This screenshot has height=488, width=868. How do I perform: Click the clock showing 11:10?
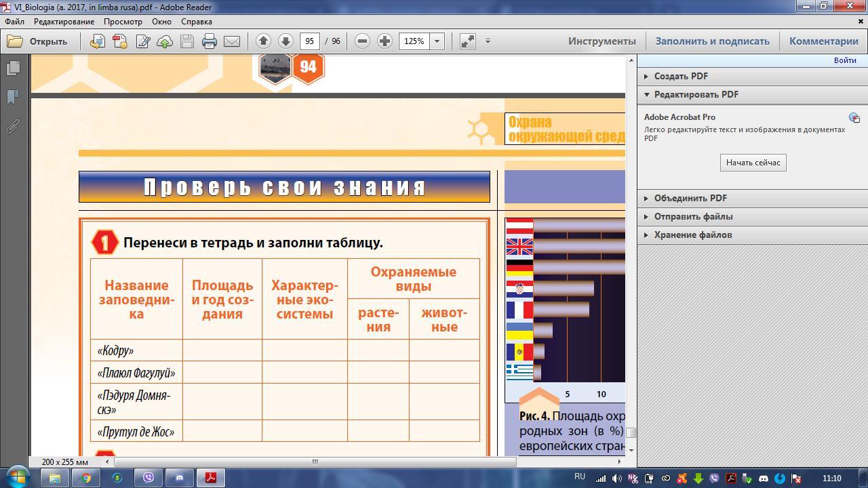point(831,479)
